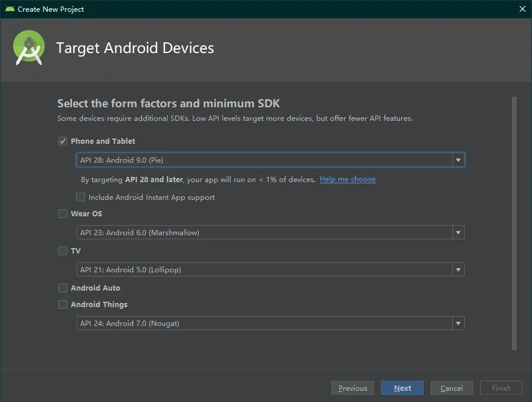This screenshot has height=402, width=532.
Task: Open the Help me choose link
Action: [347, 179]
